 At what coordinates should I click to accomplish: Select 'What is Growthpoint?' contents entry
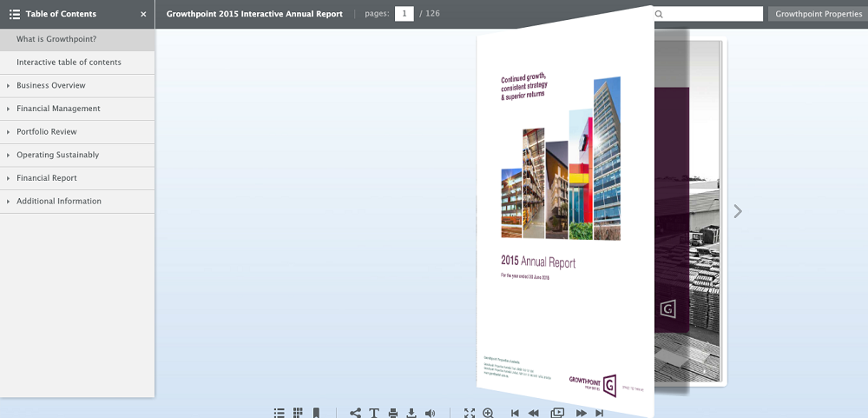77,39
